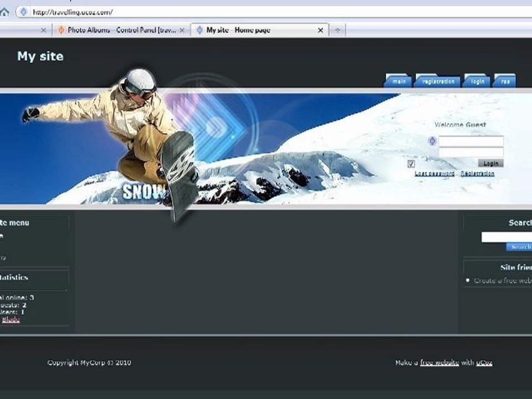Viewport: 532px width, 399px height.
Task: Click the My site header title
Action: [x=40, y=56]
